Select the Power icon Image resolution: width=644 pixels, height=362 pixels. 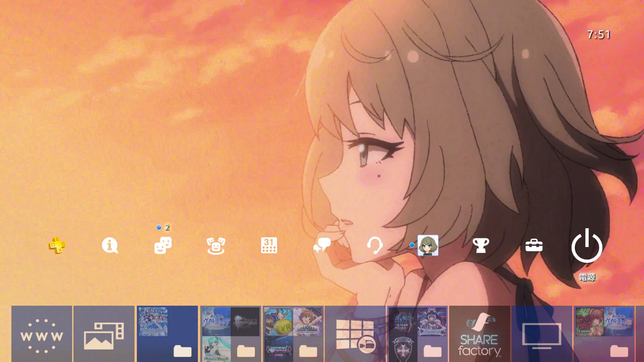[x=587, y=246]
